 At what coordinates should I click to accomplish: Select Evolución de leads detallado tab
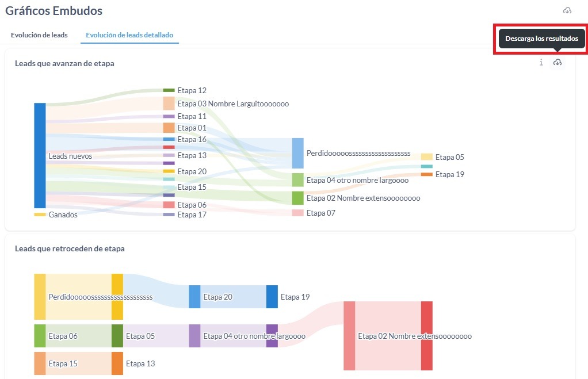pyautogui.click(x=129, y=35)
